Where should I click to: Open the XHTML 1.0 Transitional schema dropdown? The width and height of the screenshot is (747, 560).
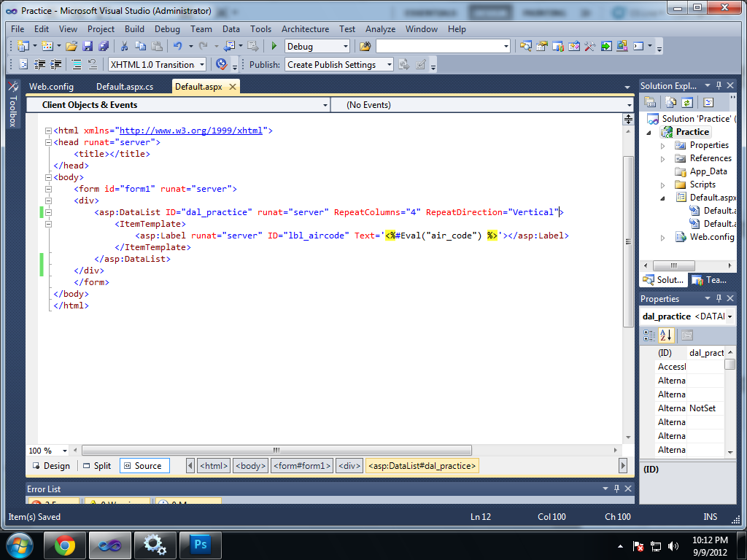click(203, 64)
